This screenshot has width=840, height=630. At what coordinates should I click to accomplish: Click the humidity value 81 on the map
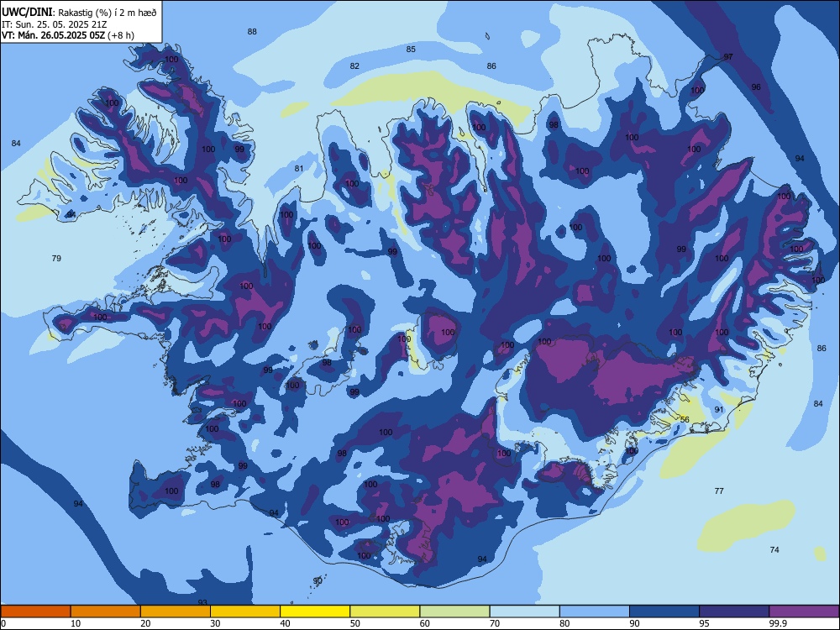(299, 168)
